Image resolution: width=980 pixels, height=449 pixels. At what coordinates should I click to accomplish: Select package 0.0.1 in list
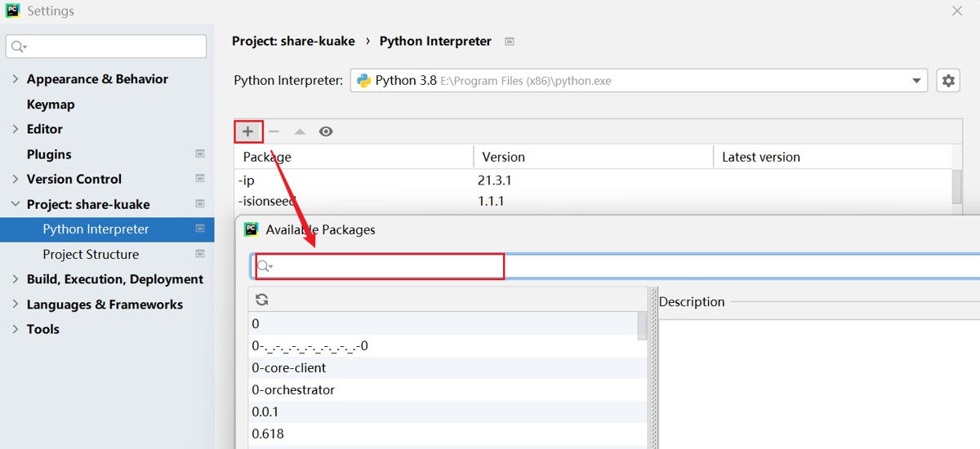point(443,411)
